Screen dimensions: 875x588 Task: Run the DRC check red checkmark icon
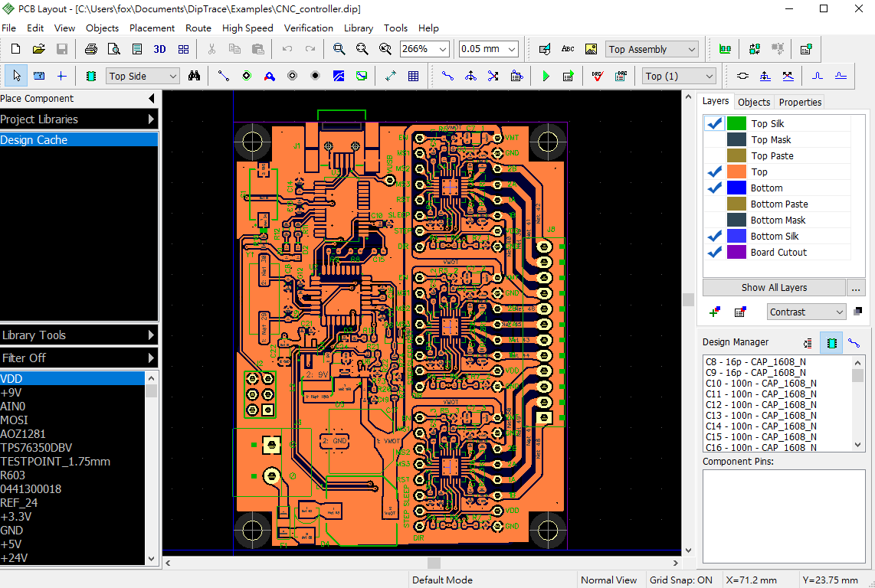pos(598,76)
